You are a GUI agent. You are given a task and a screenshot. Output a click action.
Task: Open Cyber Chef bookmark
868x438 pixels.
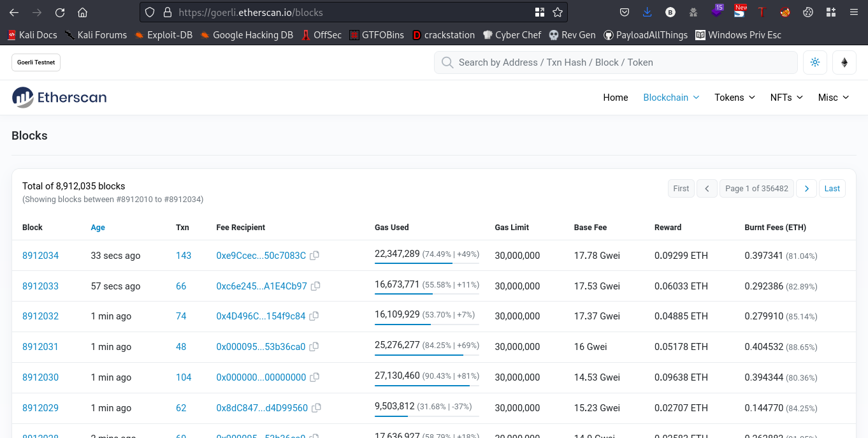click(x=512, y=35)
